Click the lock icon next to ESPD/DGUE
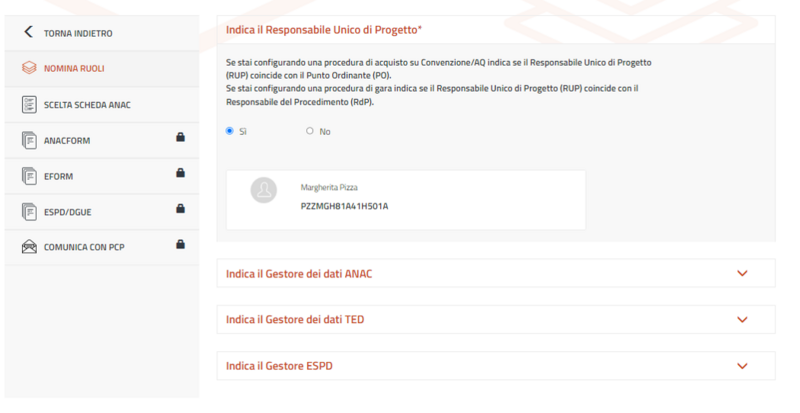 click(180, 209)
